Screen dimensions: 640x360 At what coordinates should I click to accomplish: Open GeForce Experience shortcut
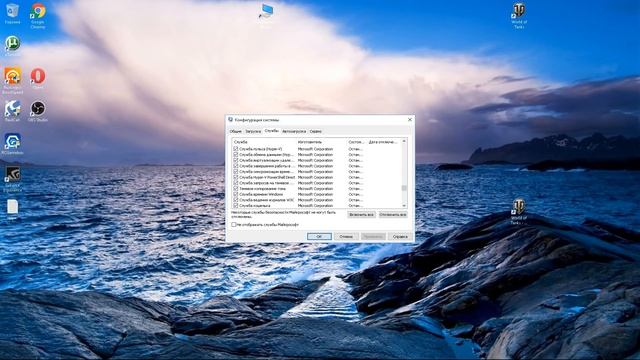tap(12, 178)
